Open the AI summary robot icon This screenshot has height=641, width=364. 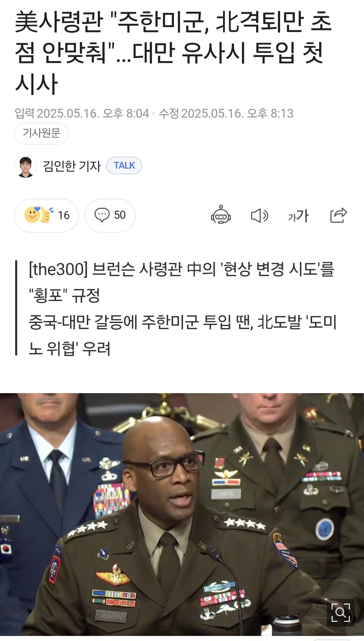coord(221,215)
